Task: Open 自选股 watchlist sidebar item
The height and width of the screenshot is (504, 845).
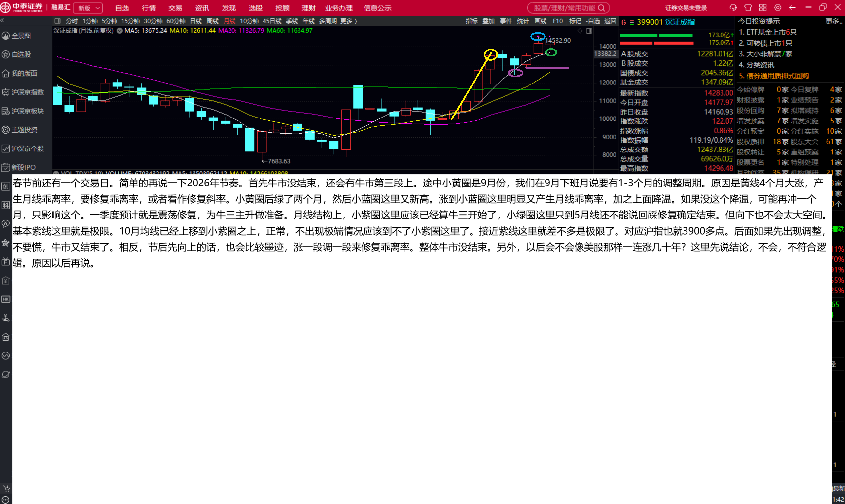Action: click(21, 54)
